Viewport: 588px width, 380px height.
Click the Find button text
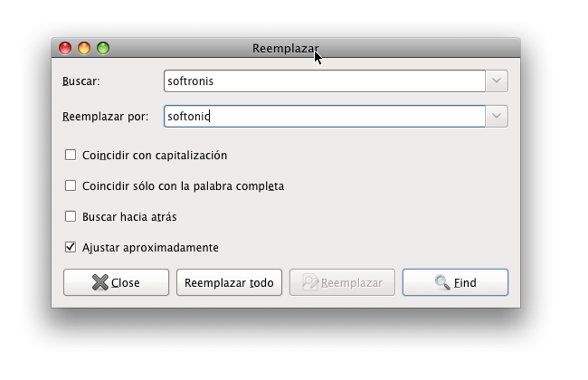tap(465, 283)
